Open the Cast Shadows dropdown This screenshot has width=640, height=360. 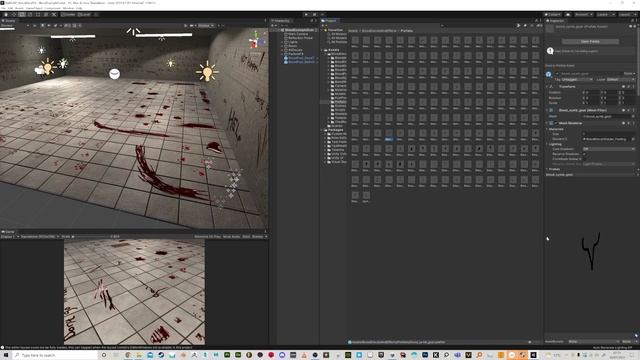(x=609, y=149)
